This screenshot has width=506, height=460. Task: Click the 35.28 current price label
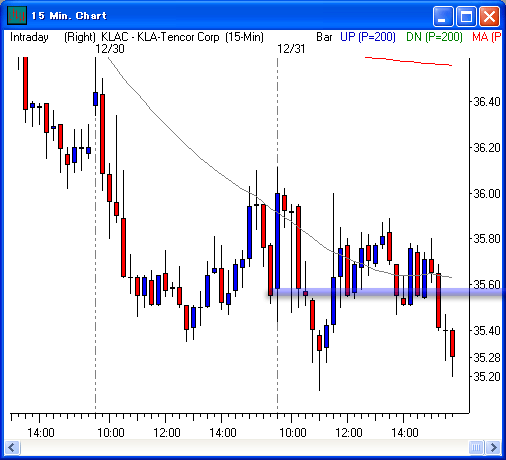487,358
